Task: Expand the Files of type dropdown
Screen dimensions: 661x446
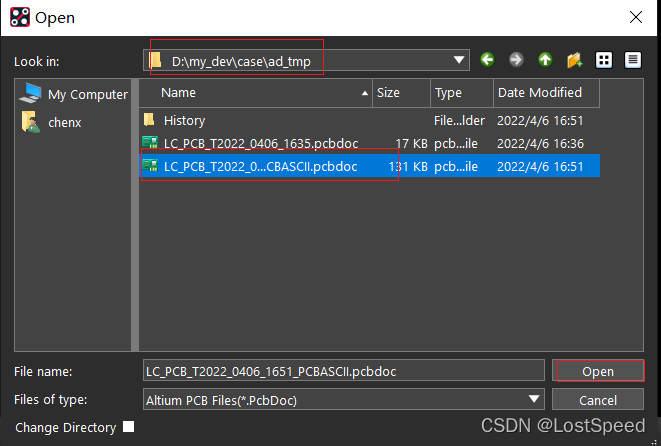Action: (x=536, y=400)
